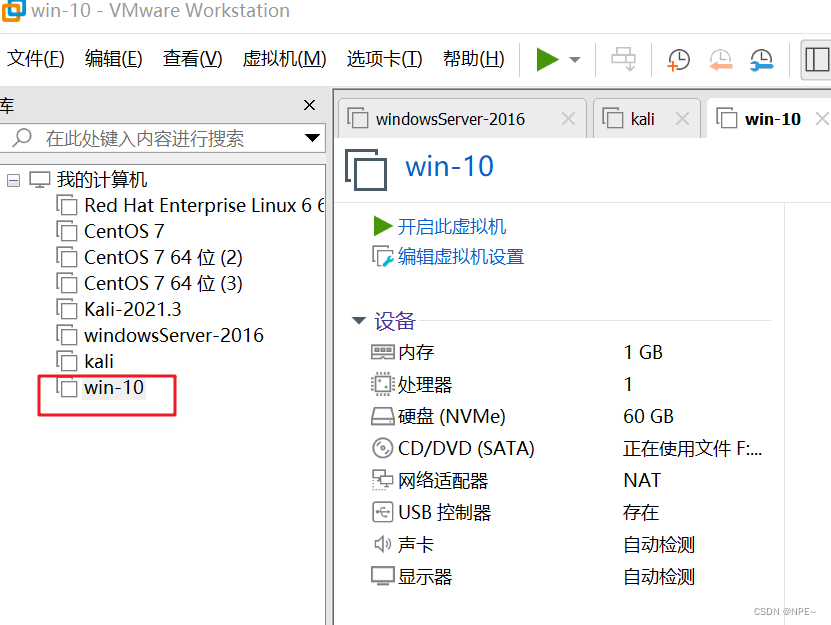The width and height of the screenshot is (831, 625).
Task: Click the green power-on toolbar button
Action: click(547, 59)
